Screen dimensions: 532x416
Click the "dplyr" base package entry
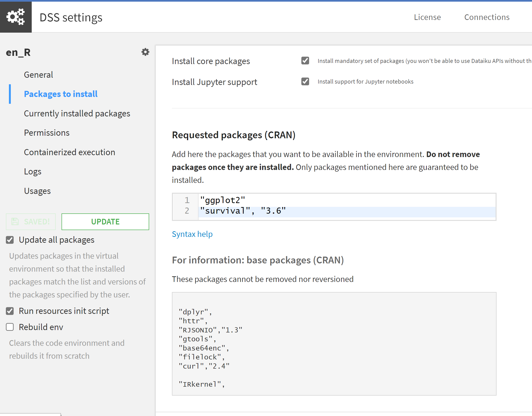pos(195,312)
